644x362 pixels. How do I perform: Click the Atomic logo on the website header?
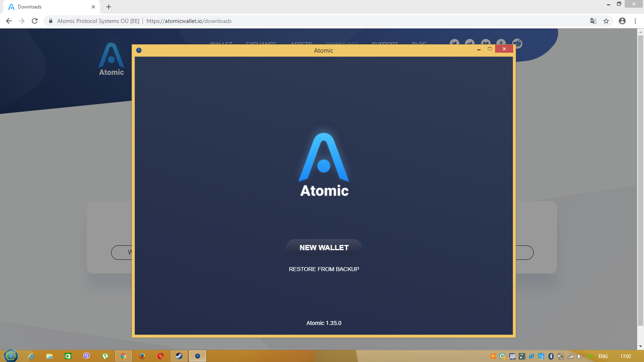pos(111,59)
